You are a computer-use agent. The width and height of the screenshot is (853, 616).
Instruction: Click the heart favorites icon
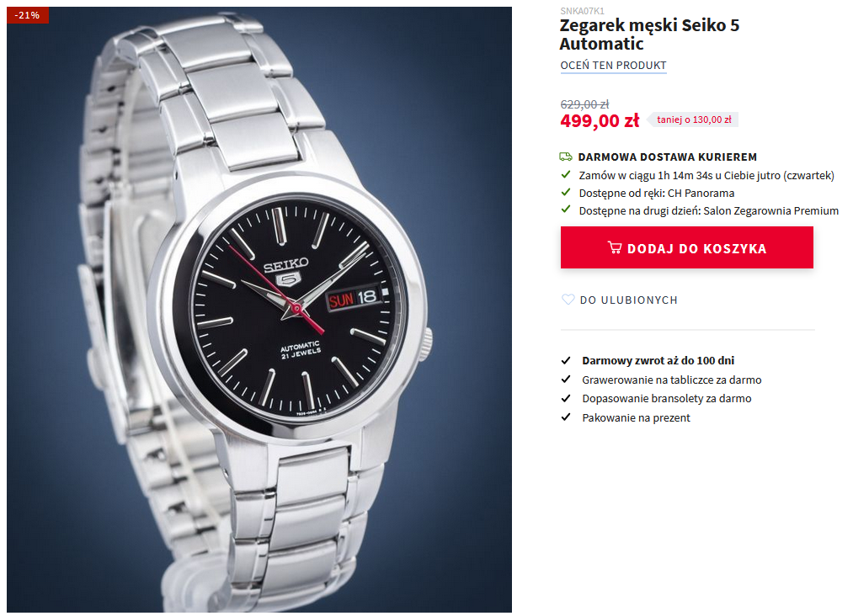568,300
